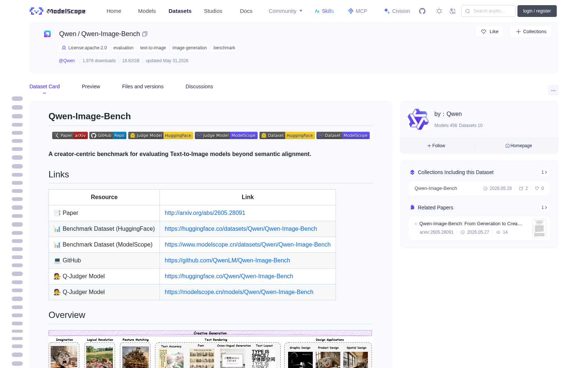The height and width of the screenshot is (368, 588).
Task: Click the Judge Model ModelScope badge
Action: [x=226, y=135]
